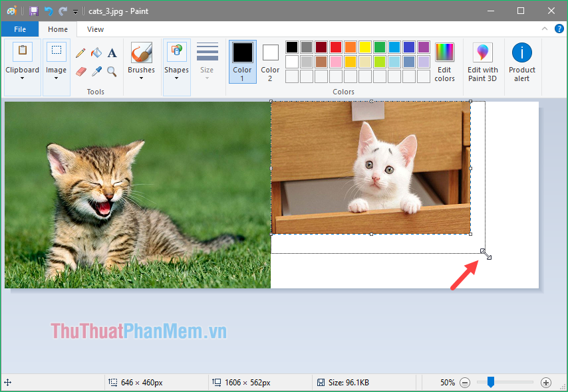Open the File menu

click(20, 29)
